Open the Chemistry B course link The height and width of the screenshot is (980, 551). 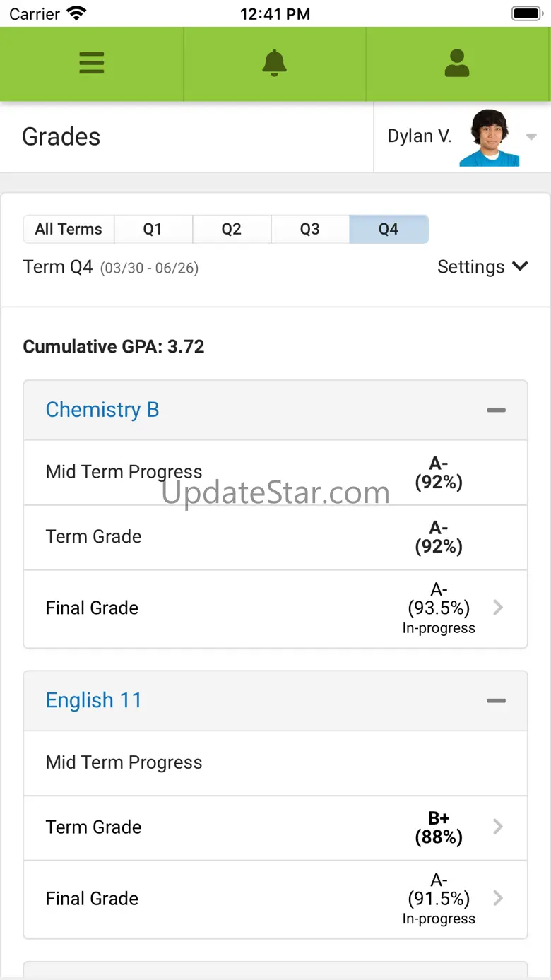(102, 410)
